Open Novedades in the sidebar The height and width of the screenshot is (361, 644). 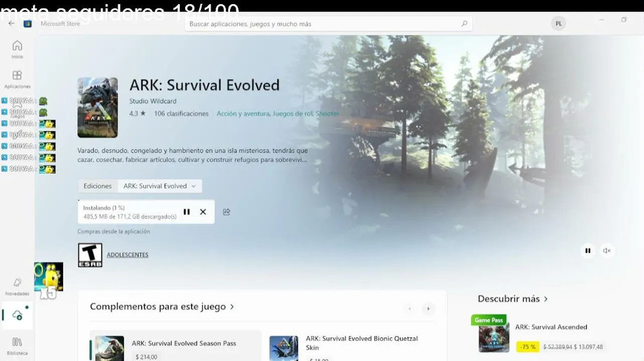click(x=17, y=287)
